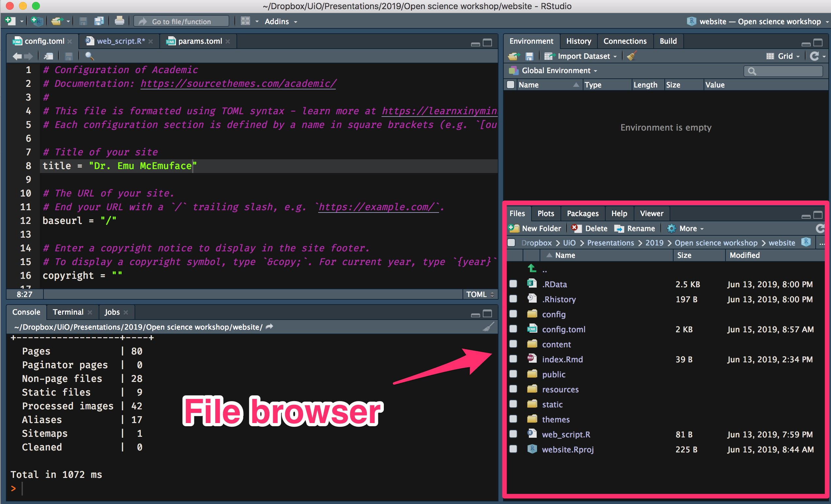Image resolution: width=831 pixels, height=504 pixels.
Task: Select the checkbox beside web_script.R
Action: pyautogui.click(x=513, y=434)
